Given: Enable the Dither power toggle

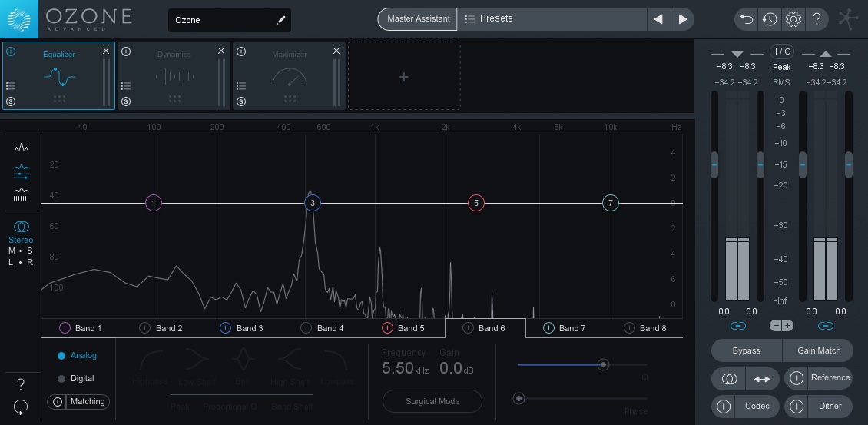Looking at the screenshot, I should point(796,406).
